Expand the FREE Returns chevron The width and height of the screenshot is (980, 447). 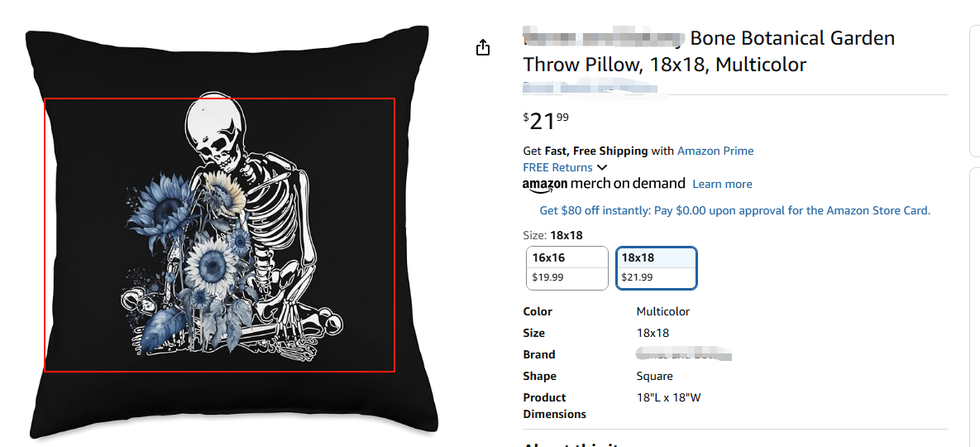pyautogui.click(x=602, y=167)
